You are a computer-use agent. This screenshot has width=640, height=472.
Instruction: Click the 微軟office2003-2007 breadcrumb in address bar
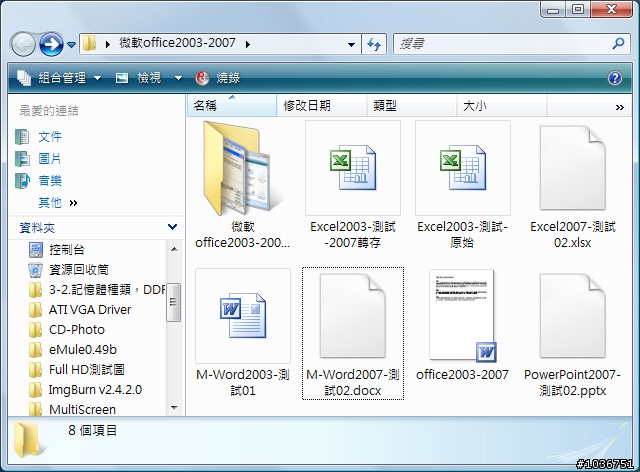coord(177,42)
